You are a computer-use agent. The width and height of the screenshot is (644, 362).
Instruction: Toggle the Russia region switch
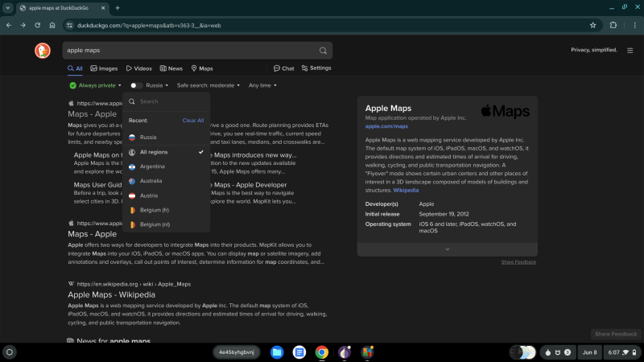[x=136, y=85]
